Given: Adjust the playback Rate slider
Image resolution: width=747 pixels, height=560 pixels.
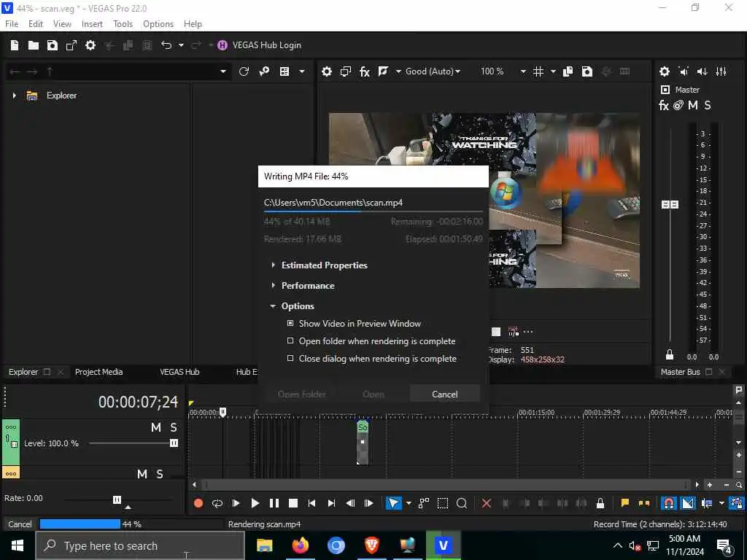Looking at the screenshot, I should 117,499.
